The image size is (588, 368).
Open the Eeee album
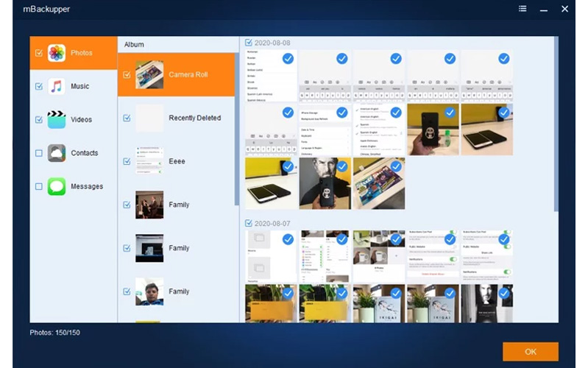pyautogui.click(x=176, y=161)
